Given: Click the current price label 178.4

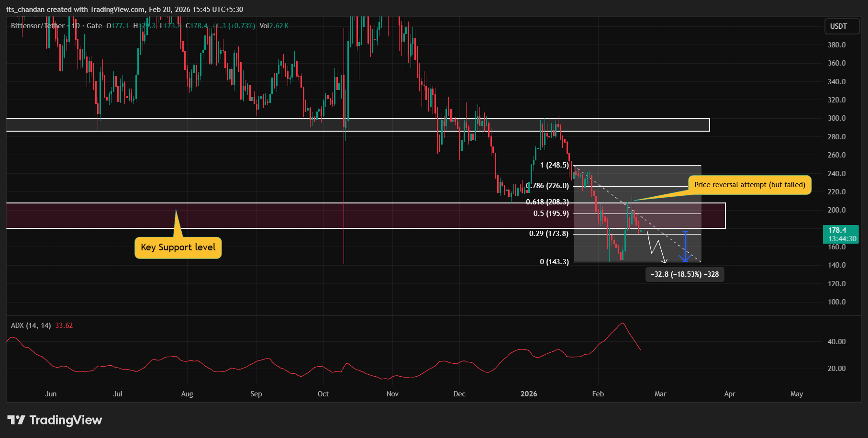Looking at the screenshot, I should click(x=842, y=234).
